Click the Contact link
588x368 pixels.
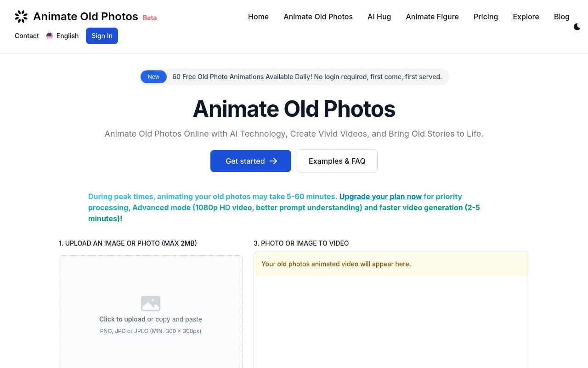click(x=27, y=35)
